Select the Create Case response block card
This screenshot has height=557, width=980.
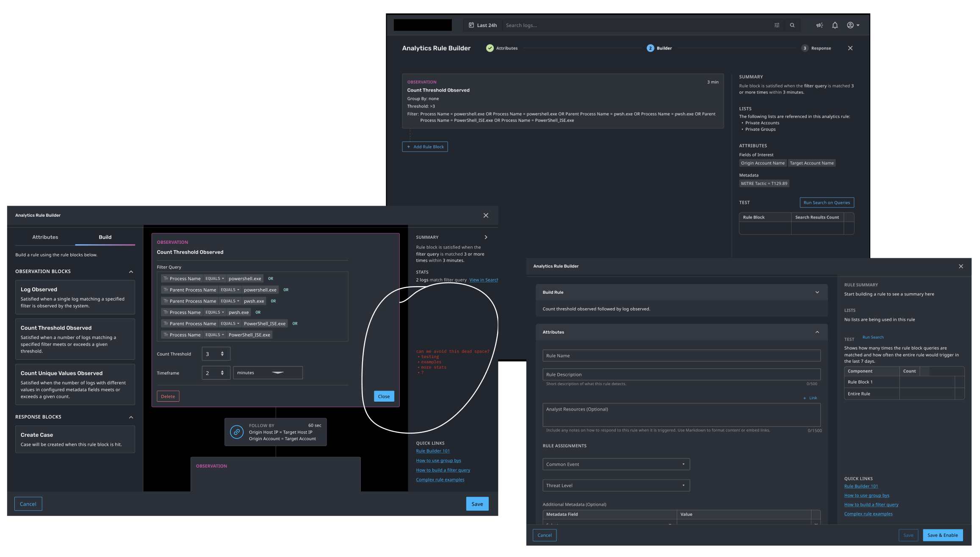point(75,439)
